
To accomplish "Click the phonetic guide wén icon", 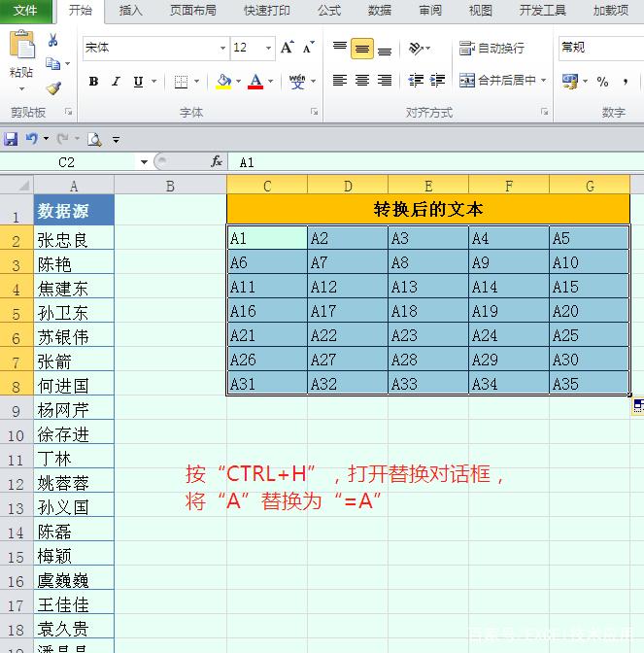I will (297, 82).
